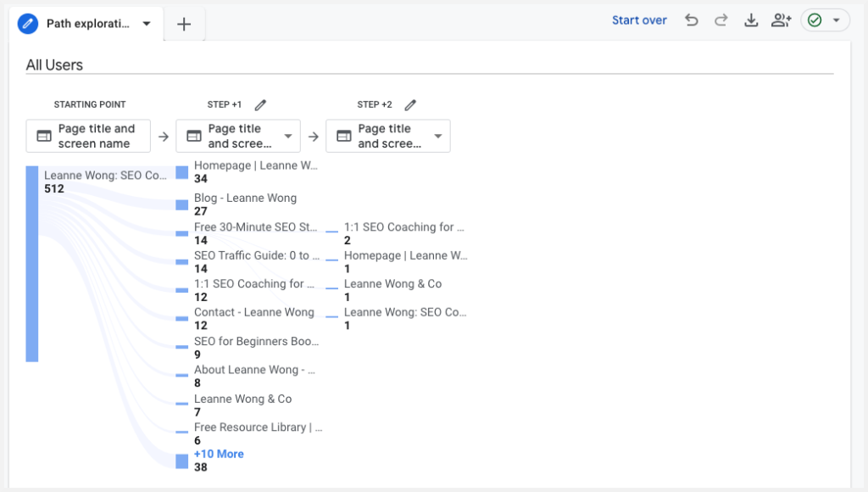Click the starting point node bar

[x=31, y=263]
